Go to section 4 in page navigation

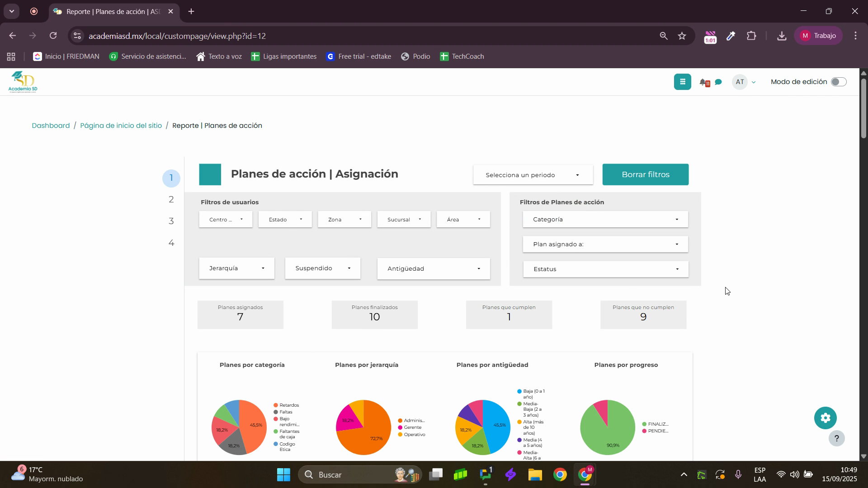[171, 243]
